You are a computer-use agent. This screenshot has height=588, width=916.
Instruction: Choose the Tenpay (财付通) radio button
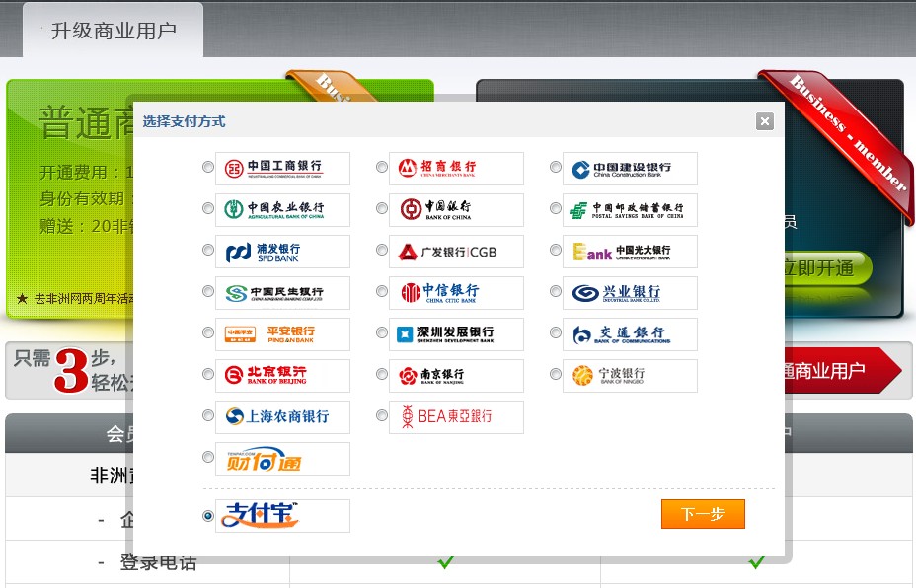coord(207,457)
